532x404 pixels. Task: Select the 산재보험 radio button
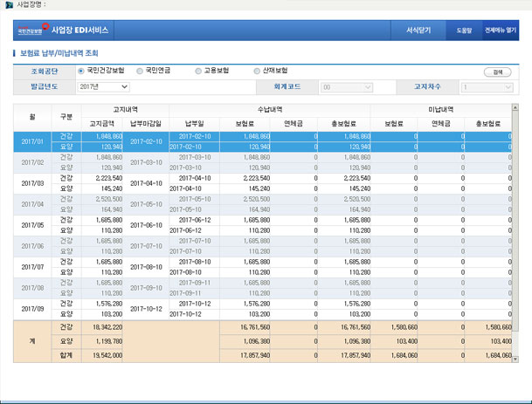pyautogui.click(x=257, y=72)
